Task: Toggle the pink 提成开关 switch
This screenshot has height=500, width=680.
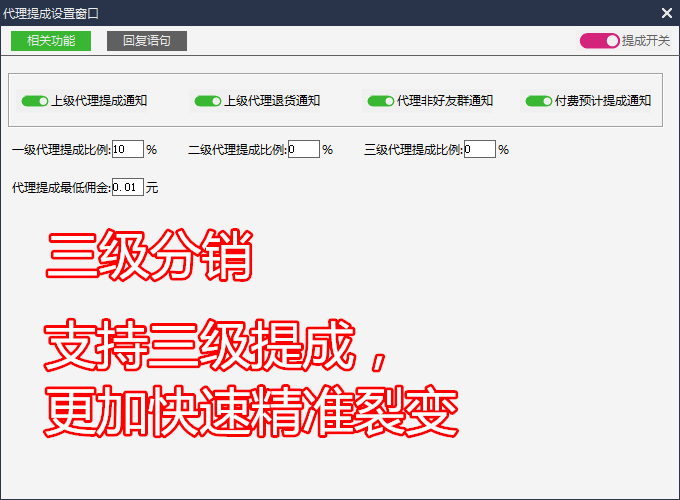Action: [599, 41]
